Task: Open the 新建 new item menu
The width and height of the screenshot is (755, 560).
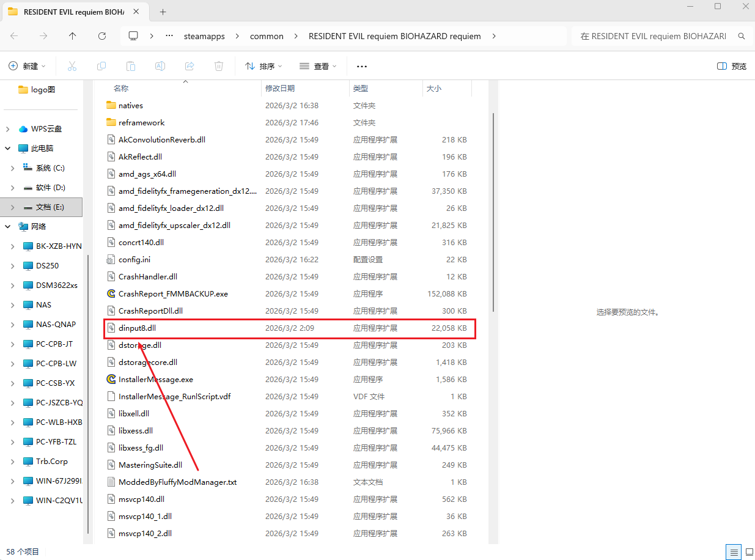Action: (x=28, y=66)
